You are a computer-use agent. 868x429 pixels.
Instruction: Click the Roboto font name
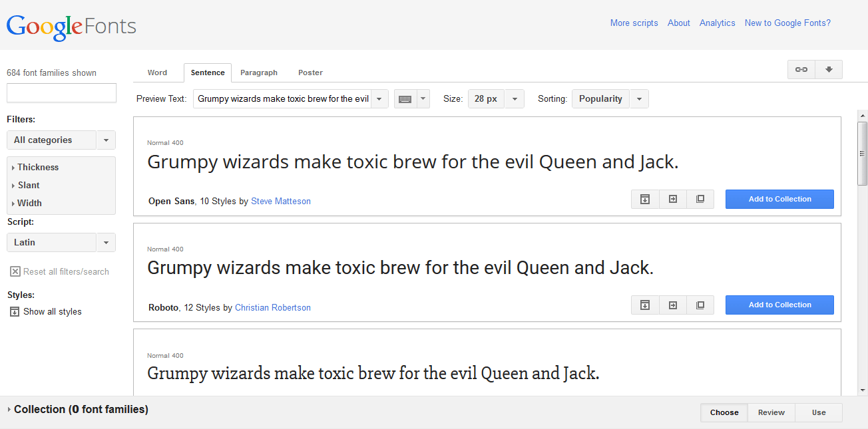164,307
